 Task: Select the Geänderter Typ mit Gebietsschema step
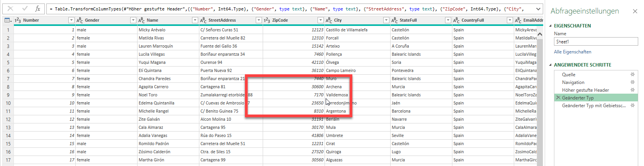[593, 106]
